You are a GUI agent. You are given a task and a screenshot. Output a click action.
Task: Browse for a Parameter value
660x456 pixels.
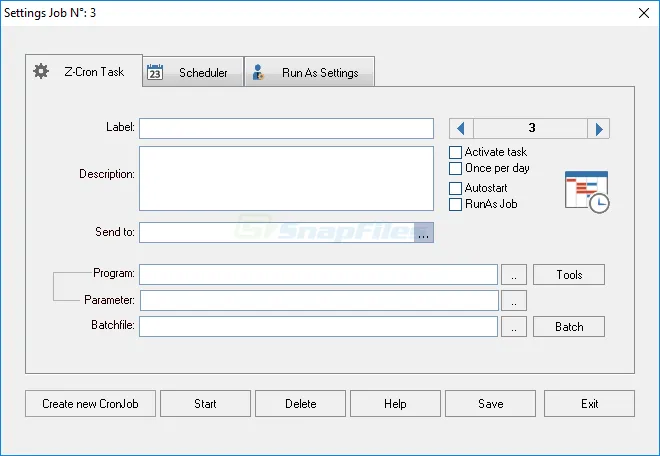[x=514, y=301]
